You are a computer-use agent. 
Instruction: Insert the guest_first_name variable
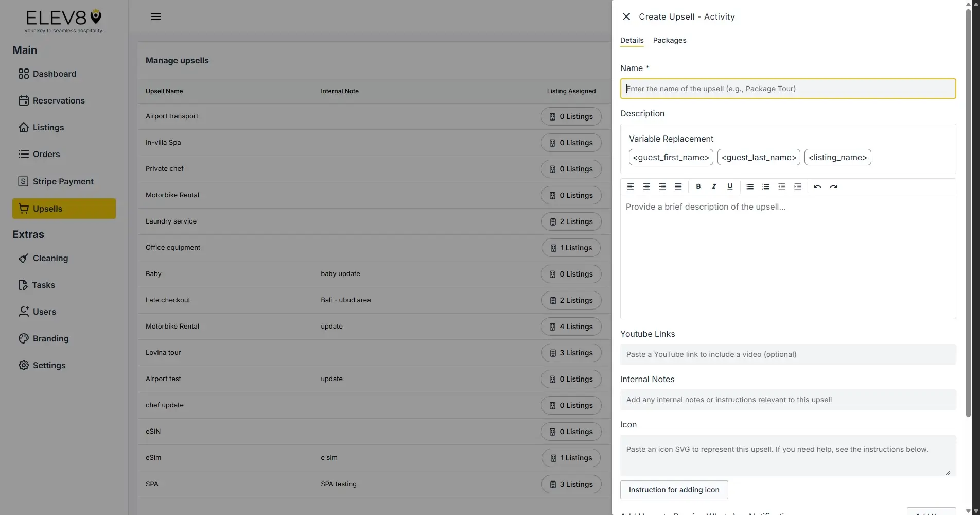point(671,157)
